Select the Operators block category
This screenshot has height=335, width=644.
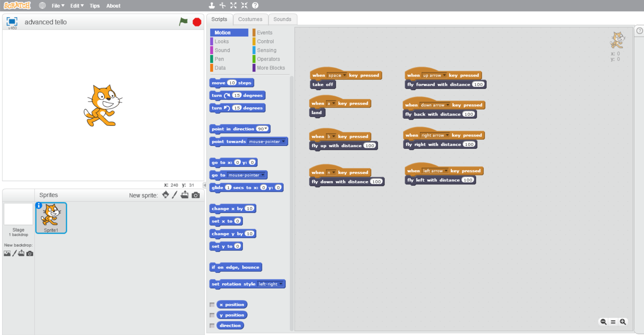268,59
